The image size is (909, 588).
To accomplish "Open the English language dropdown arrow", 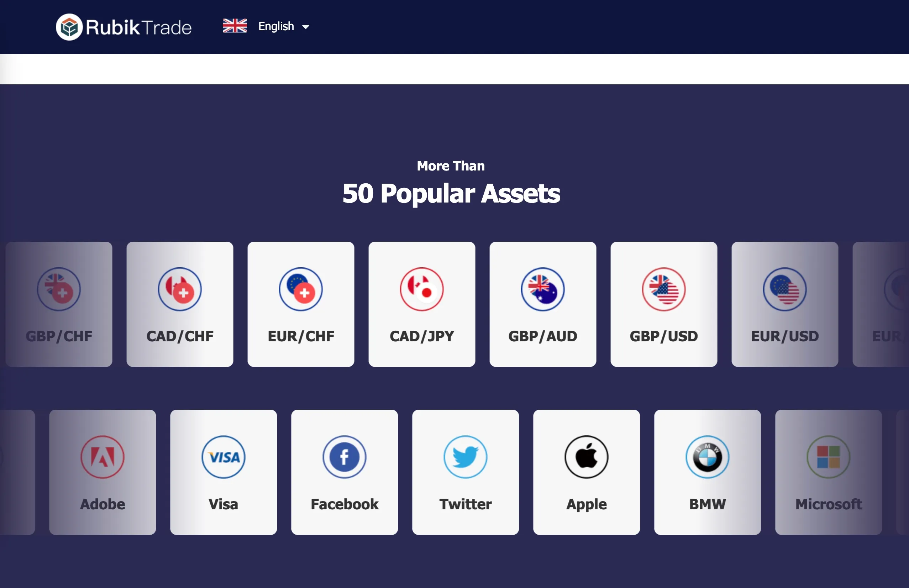I will click(305, 27).
